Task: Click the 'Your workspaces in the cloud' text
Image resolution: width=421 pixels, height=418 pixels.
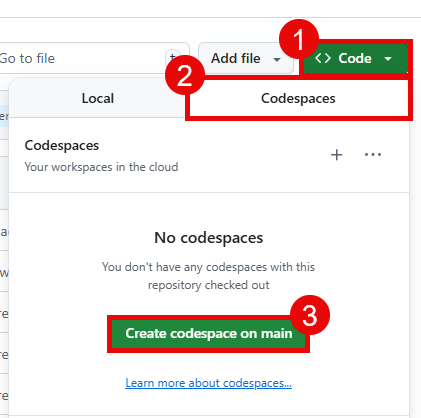Action: (101, 167)
